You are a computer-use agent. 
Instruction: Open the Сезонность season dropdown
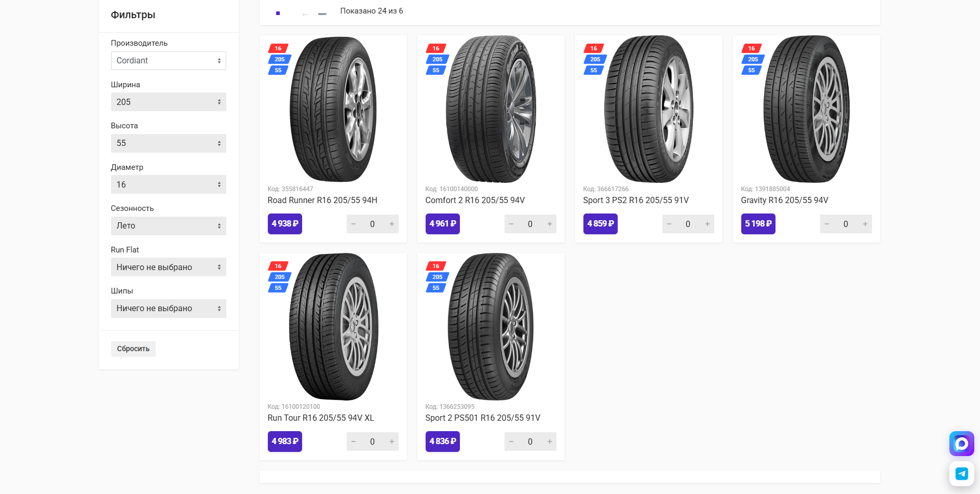[x=169, y=226]
